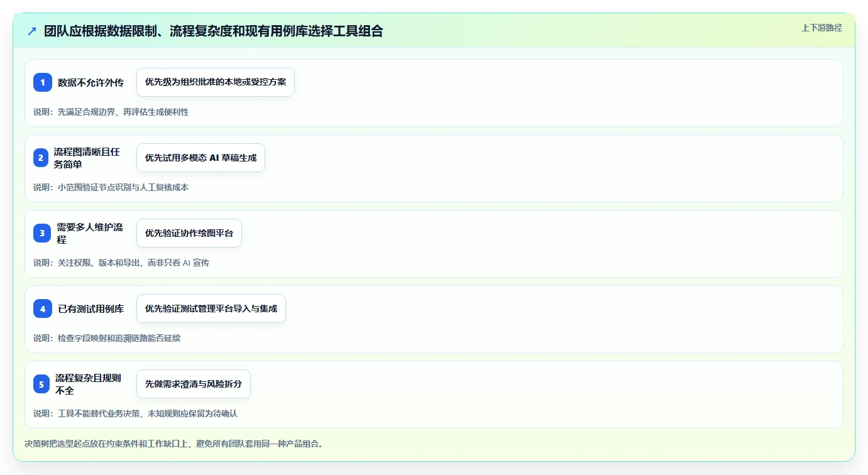Click the 流程图清晰且任务简单 condition label
868x475 pixels.
click(x=87, y=158)
